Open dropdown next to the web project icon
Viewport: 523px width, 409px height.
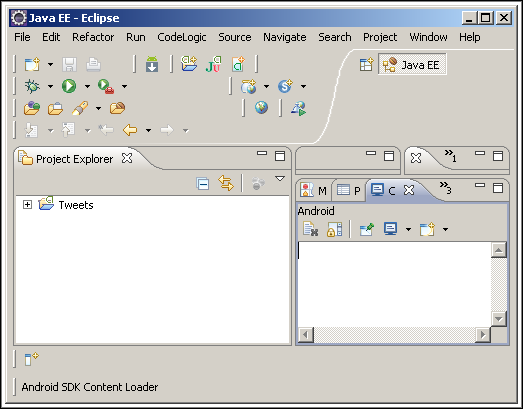(x=267, y=86)
